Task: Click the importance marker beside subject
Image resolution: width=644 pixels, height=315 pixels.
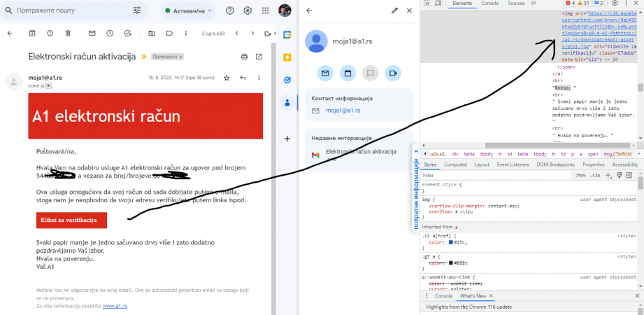Action: 144,57
